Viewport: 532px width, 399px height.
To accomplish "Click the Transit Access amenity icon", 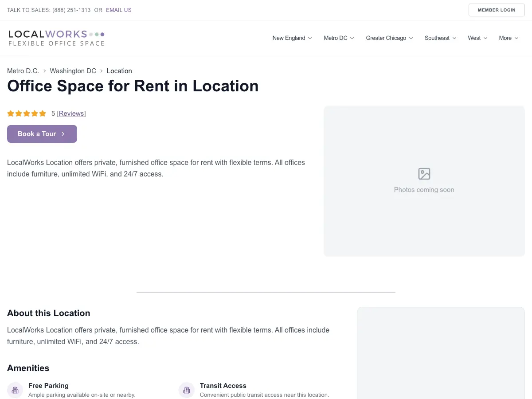I will pos(187,390).
